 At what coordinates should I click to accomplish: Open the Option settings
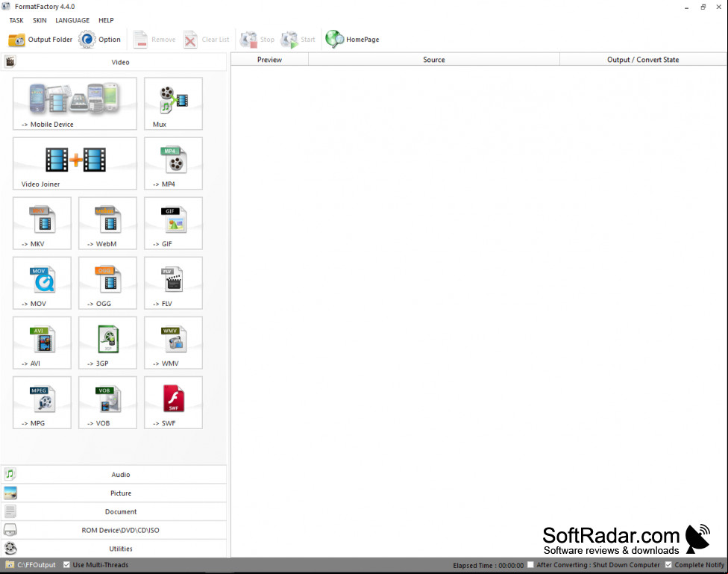click(100, 40)
